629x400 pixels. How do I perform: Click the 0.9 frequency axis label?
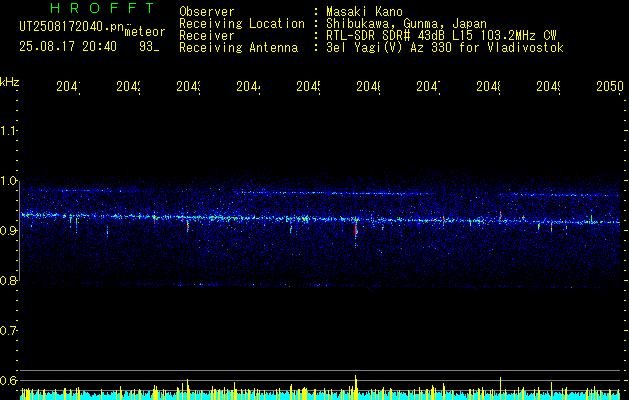[9, 231]
